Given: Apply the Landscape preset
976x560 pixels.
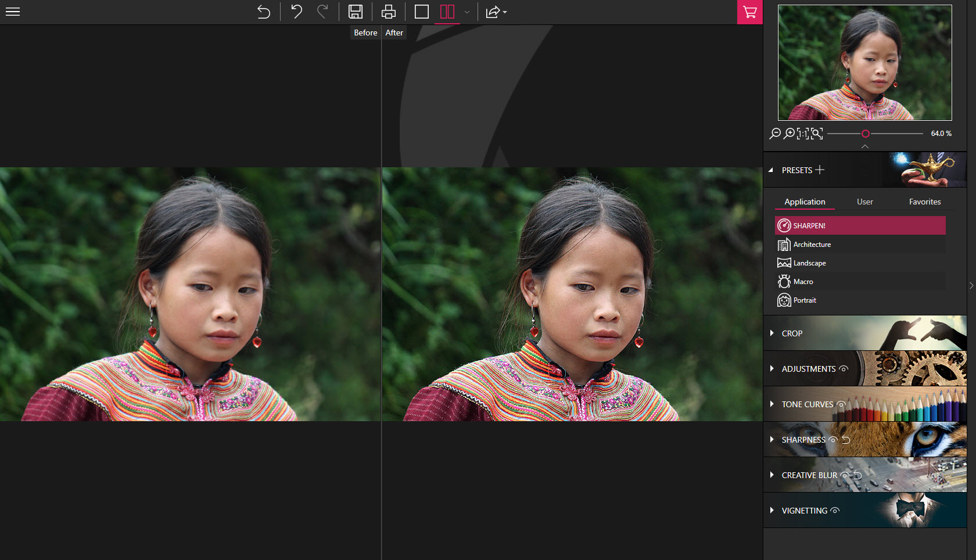Looking at the screenshot, I should 809,263.
